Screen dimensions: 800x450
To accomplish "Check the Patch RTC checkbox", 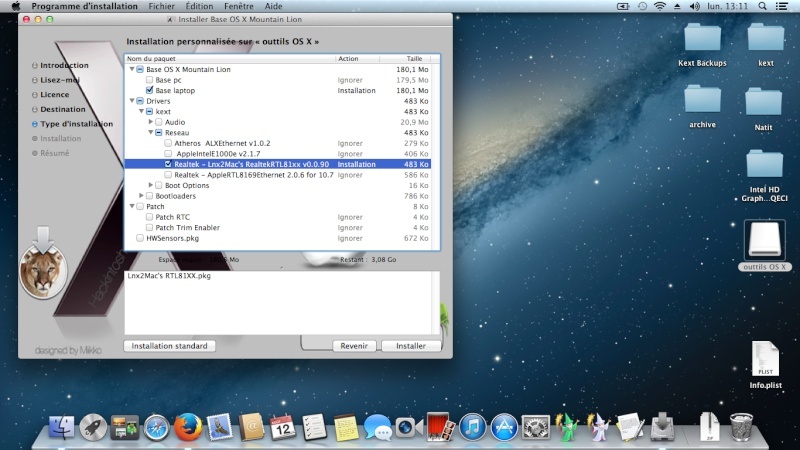I will click(149, 217).
